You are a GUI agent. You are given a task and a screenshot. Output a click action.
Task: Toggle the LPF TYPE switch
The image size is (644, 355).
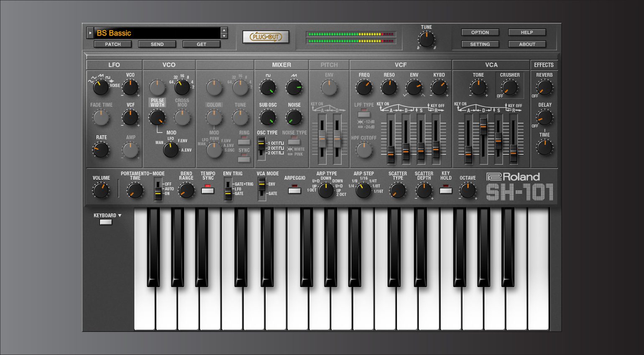tap(364, 114)
